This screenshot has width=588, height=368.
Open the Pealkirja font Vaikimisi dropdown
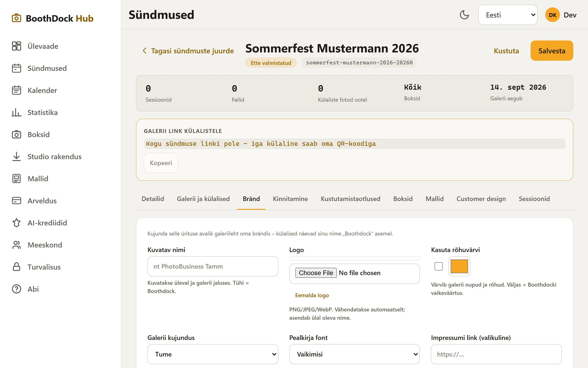click(354, 354)
